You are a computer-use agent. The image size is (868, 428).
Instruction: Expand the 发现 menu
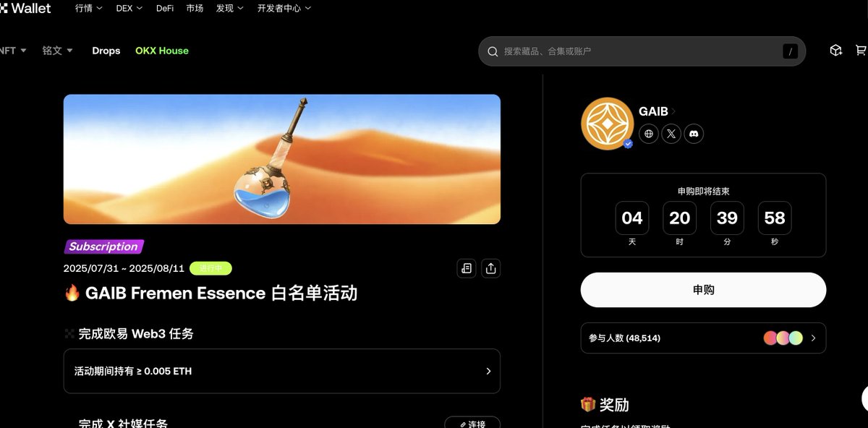230,8
